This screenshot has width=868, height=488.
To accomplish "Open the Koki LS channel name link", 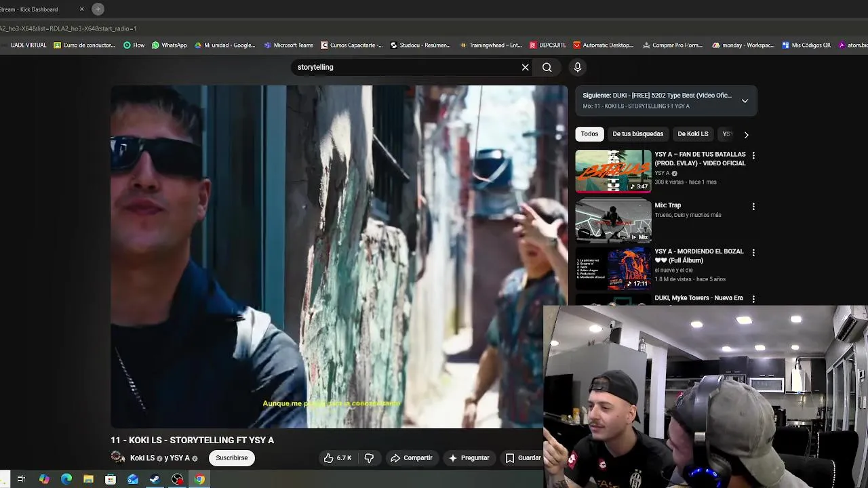I will tap(142, 458).
